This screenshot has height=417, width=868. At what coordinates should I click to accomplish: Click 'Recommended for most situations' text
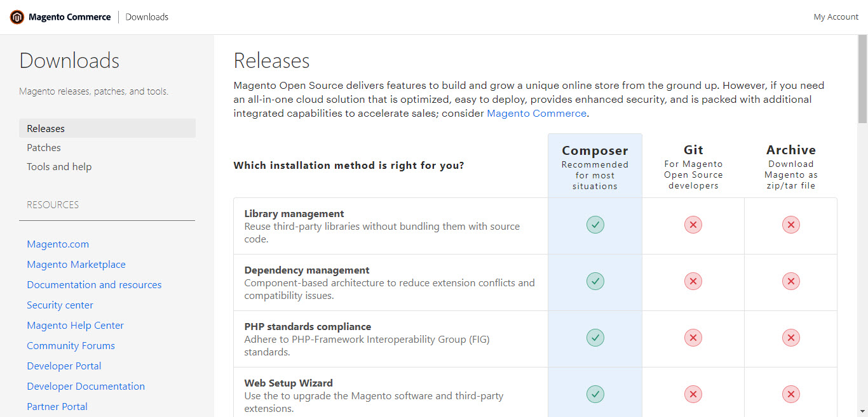tap(595, 175)
